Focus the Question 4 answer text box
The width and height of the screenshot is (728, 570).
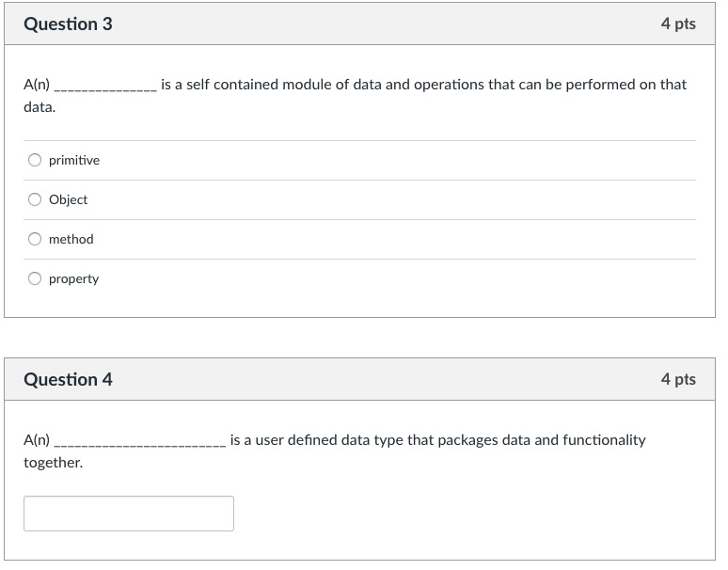(x=129, y=514)
